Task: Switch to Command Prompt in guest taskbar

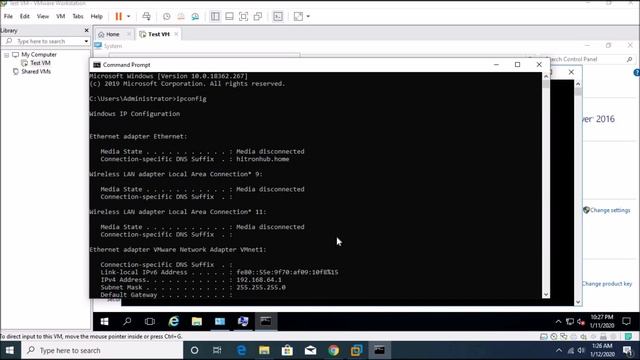Action: tap(266, 322)
